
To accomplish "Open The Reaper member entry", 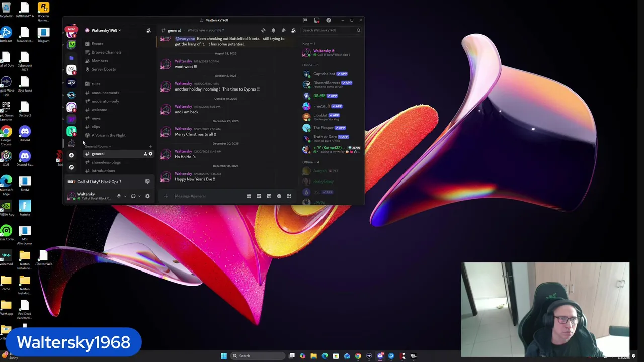I will pyautogui.click(x=331, y=128).
